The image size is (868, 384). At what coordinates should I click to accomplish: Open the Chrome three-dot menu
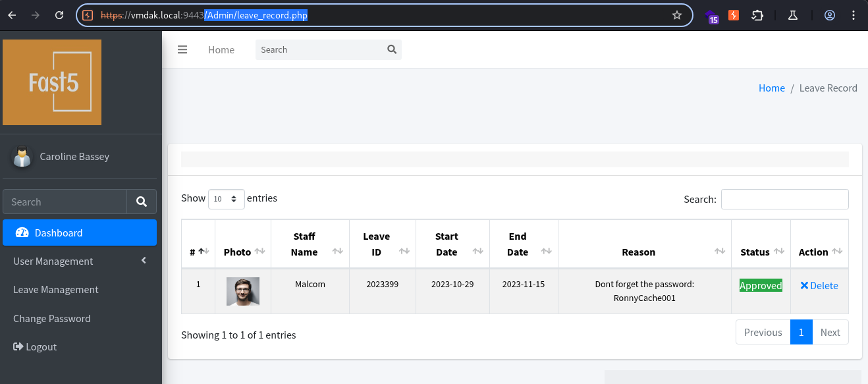click(x=854, y=15)
